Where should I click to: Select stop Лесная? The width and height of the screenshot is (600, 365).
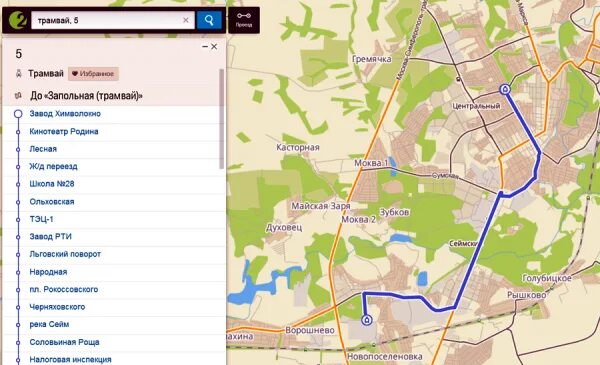point(43,149)
